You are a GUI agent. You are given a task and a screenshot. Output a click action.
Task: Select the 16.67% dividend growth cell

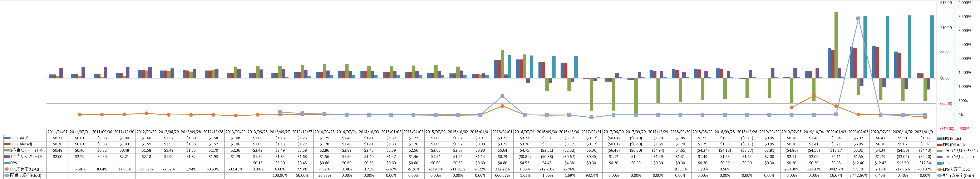click(836, 176)
